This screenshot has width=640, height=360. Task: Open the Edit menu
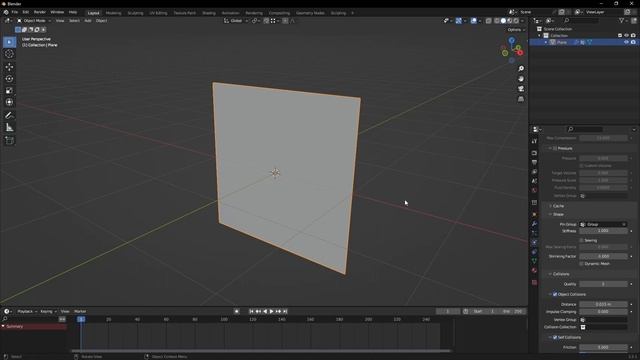pos(26,12)
